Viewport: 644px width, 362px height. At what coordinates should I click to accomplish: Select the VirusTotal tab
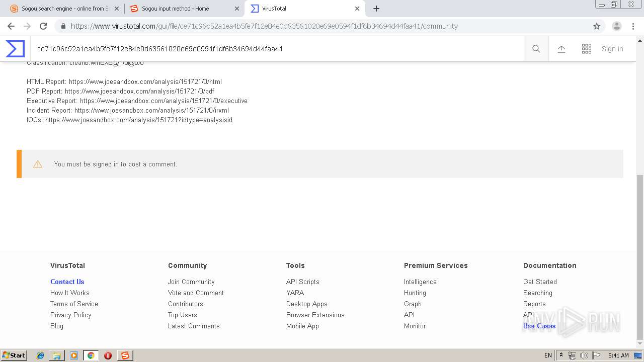click(304, 9)
